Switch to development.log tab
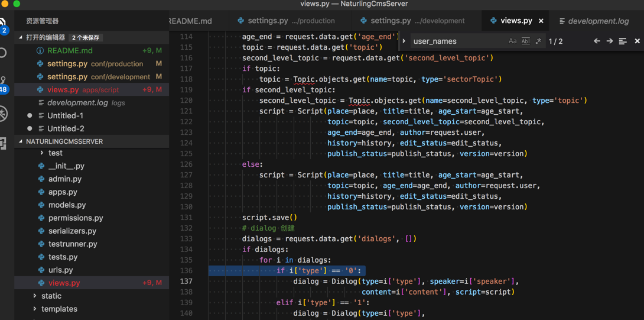644x320 pixels. [597, 21]
